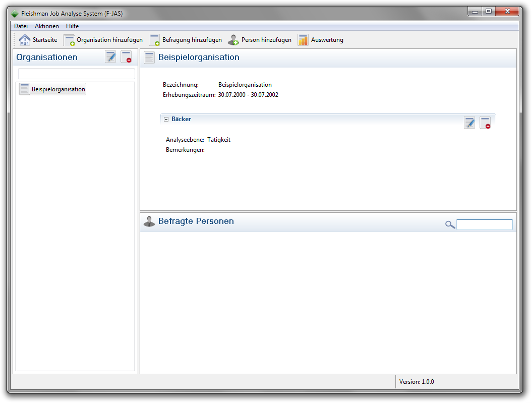Click the Person hinzufügen toolbar icon
Screen dimensions: 532x403
click(233, 40)
